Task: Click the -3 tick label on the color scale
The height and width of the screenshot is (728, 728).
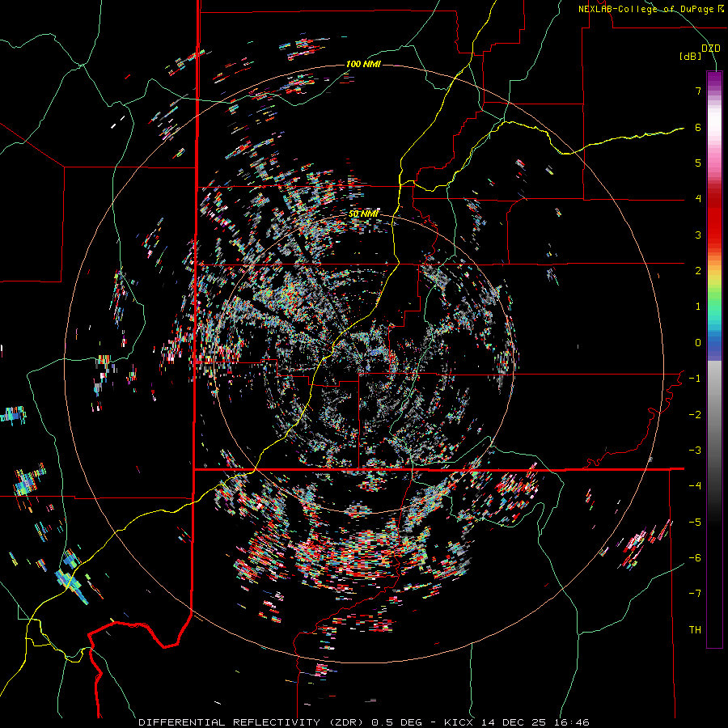Action: 695,451
